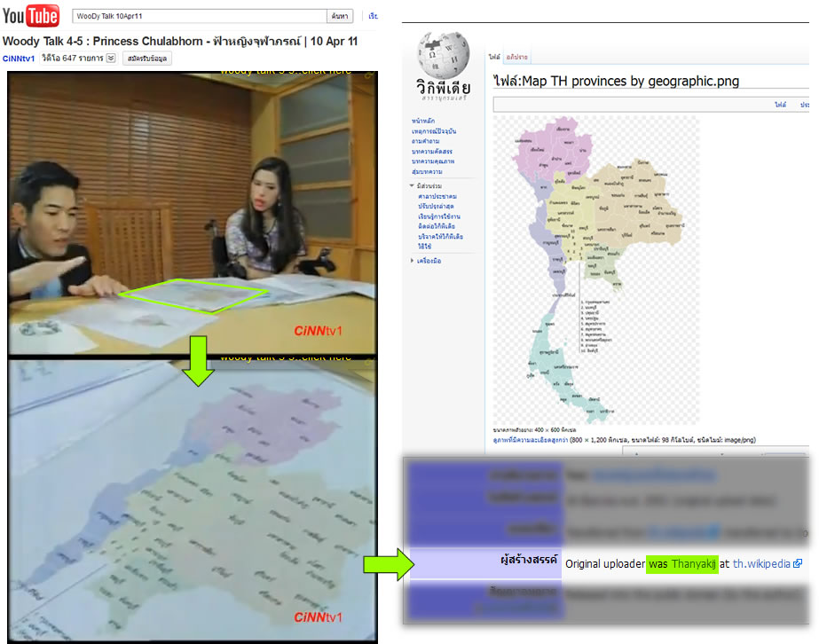
Task: Click the text Original uploader was Thanyakij
Action: pyautogui.click(x=641, y=563)
